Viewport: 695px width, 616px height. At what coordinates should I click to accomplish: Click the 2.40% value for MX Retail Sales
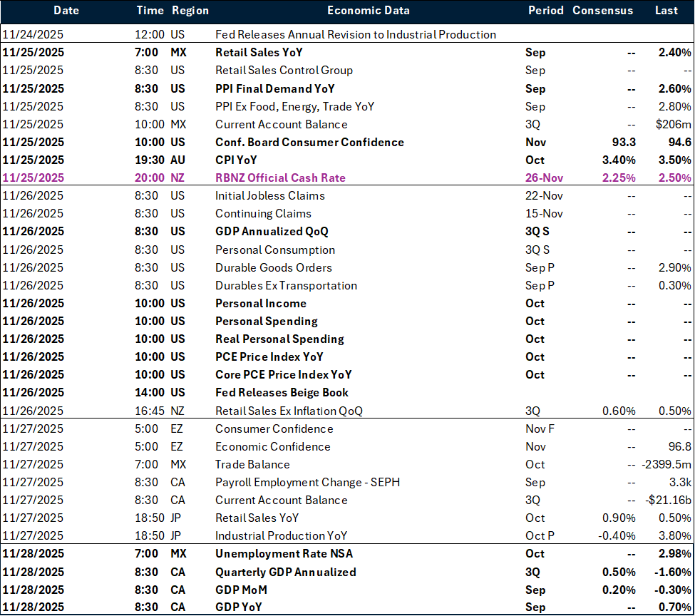(x=674, y=52)
